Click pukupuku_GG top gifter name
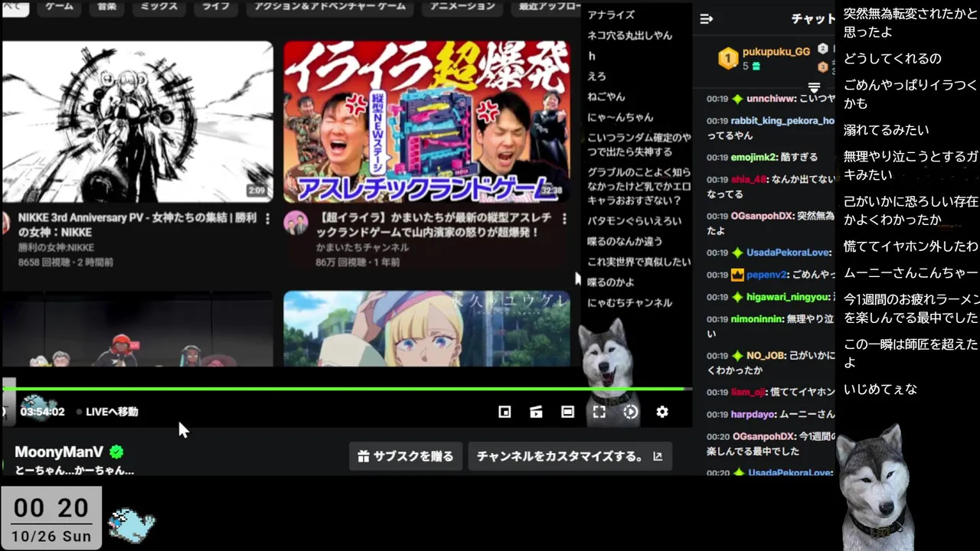Image resolution: width=980 pixels, height=551 pixels. pos(776,51)
